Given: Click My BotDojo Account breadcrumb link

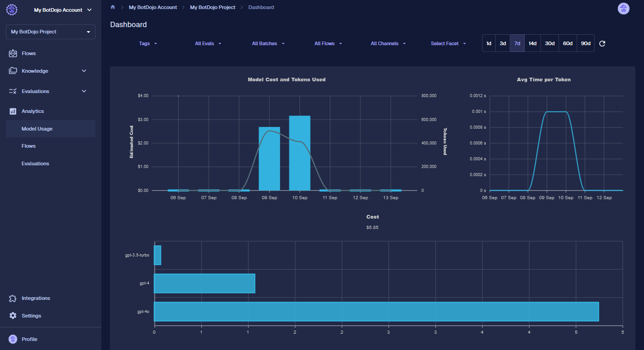Looking at the screenshot, I should tap(153, 7).
